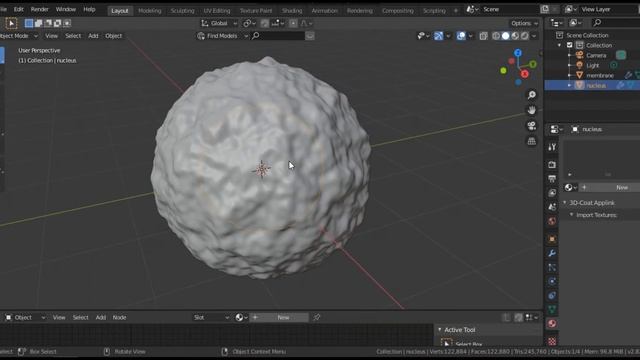Viewport: 640px width, 360px height.
Task: Open the World properties tab
Action: pos(552,221)
